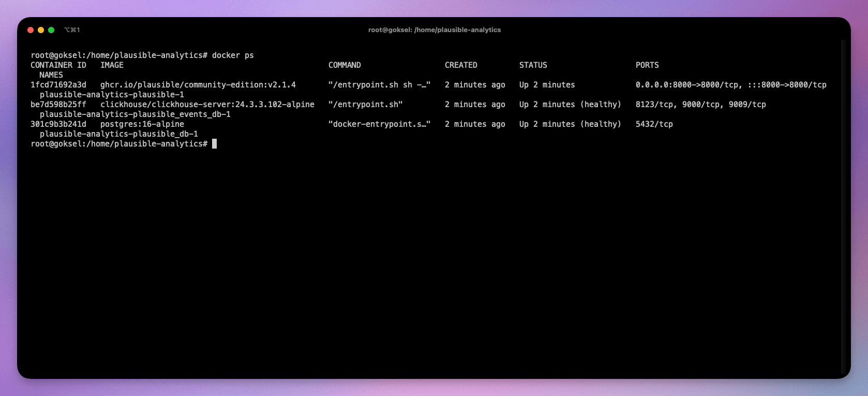Screen dimensions: 868x396
Task: Click name plausible-analytics-plausible_db-1
Action: [119, 134]
